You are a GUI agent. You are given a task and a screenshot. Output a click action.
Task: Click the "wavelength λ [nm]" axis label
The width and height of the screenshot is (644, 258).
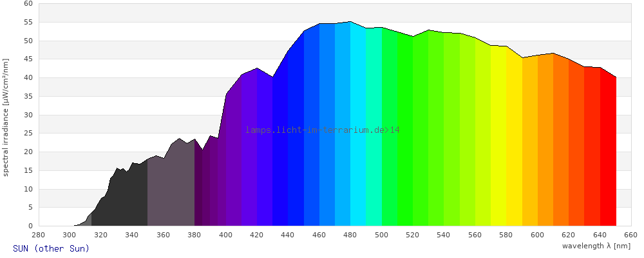coord(596,246)
